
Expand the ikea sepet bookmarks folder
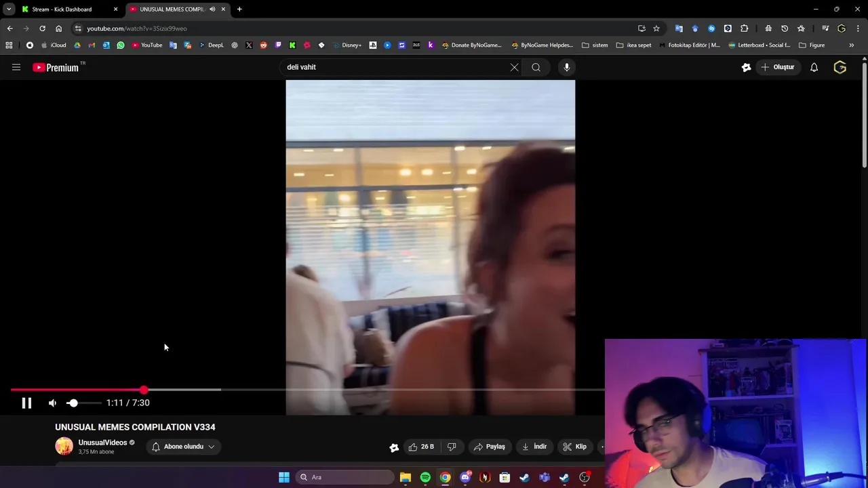[x=633, y=45]
